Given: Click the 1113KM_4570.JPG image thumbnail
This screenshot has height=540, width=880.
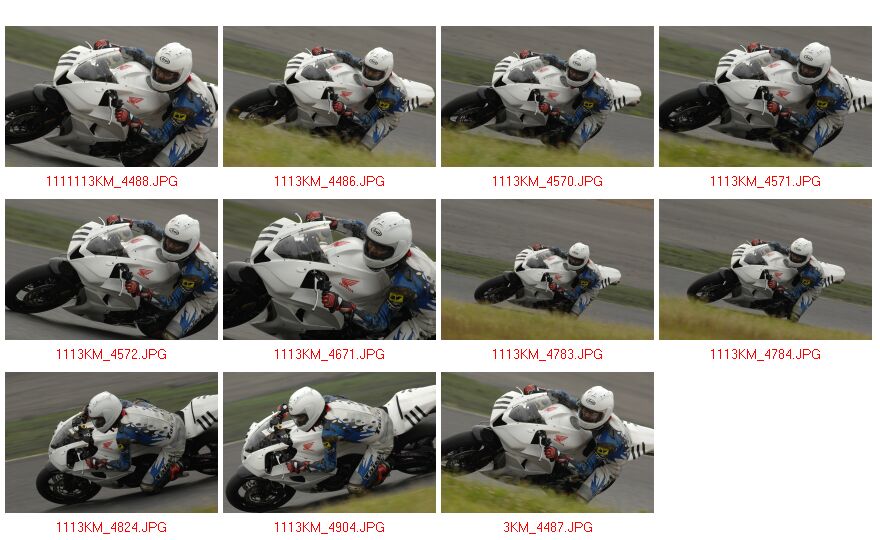Looking at the screenshot, I should (x=547, y=96).
